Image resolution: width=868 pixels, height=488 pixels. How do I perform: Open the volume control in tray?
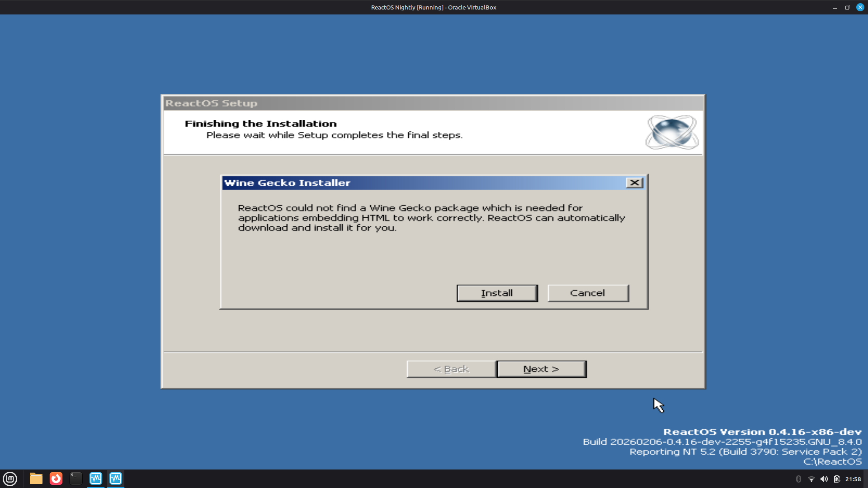[824, 479]
